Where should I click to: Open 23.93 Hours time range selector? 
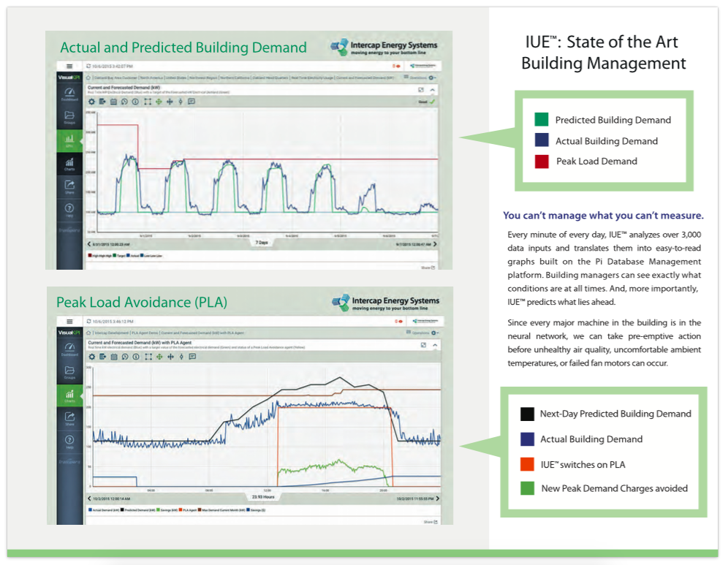tap(263, 497)
